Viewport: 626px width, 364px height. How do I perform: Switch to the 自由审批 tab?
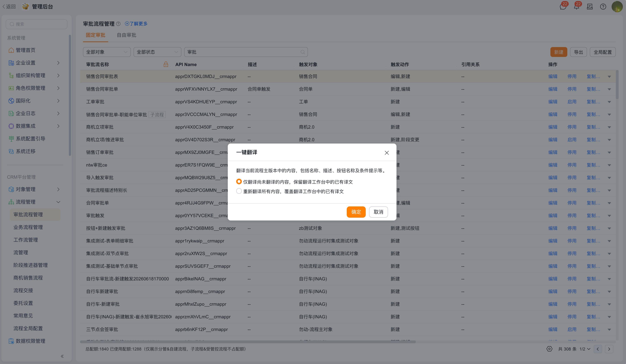pos(126,35)
